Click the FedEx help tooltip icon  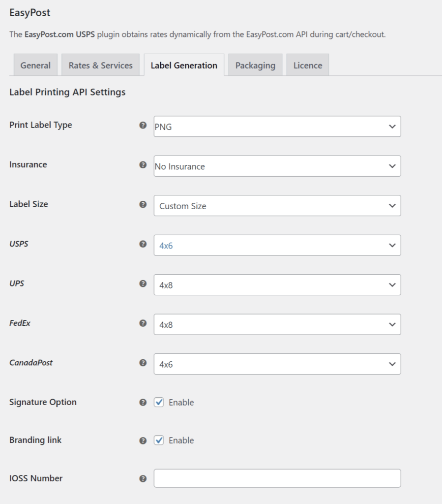[144, 323]
